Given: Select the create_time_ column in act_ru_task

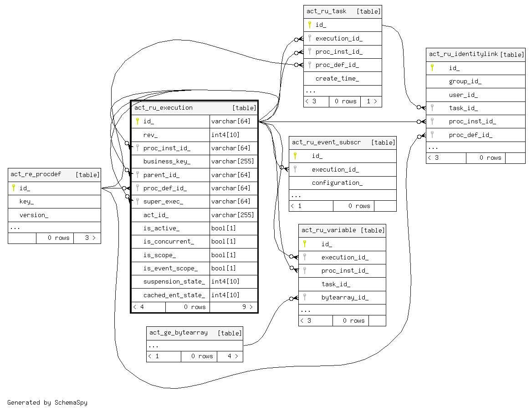Looking at the screenshot, I should tap(337, 78).
